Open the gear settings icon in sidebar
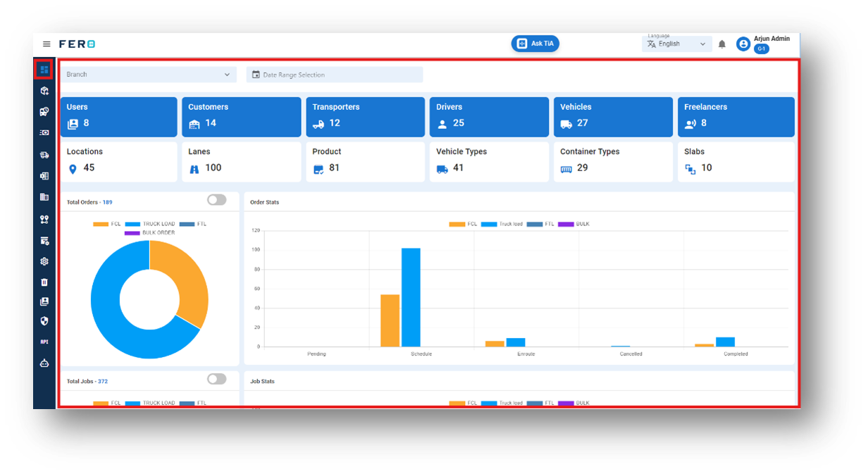Screen dimensions: 868x476 tap(44, 261)
